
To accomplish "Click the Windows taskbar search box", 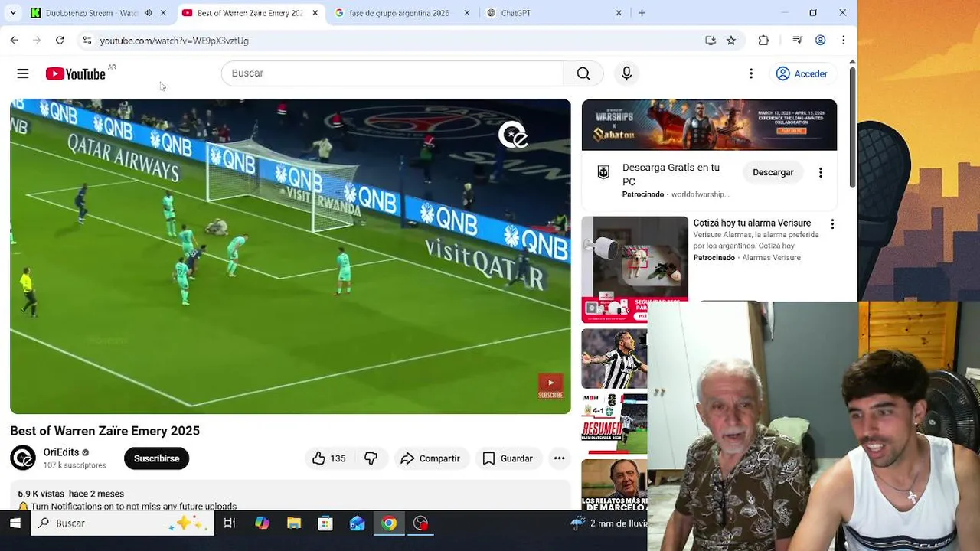I will coord(121,523).
